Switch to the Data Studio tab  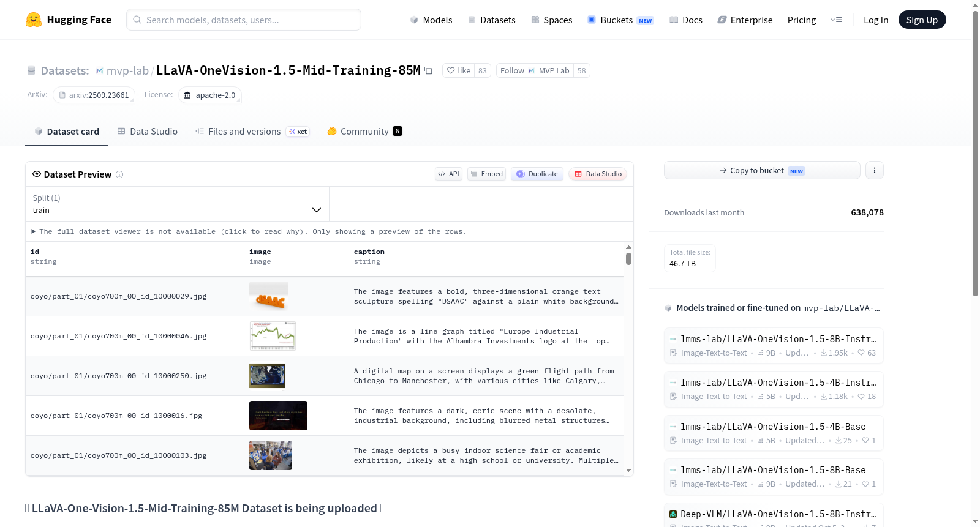tap(148, 132)
